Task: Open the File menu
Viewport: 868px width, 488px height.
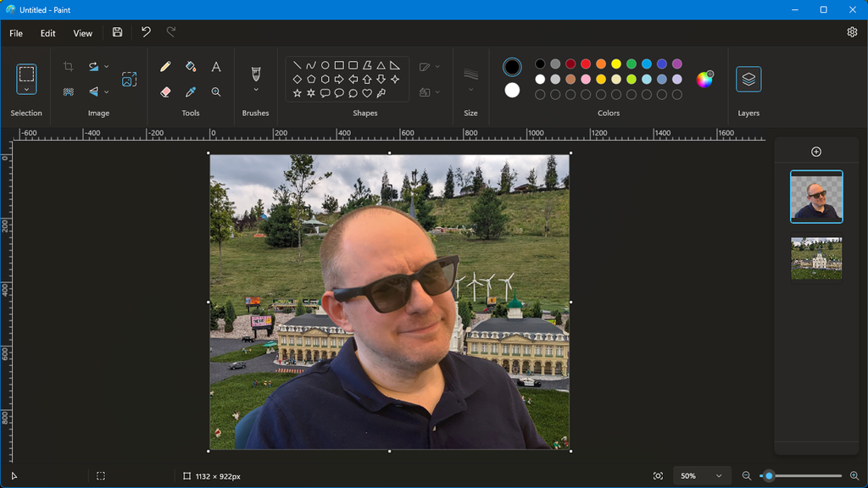Action: [x=15, y=33]
